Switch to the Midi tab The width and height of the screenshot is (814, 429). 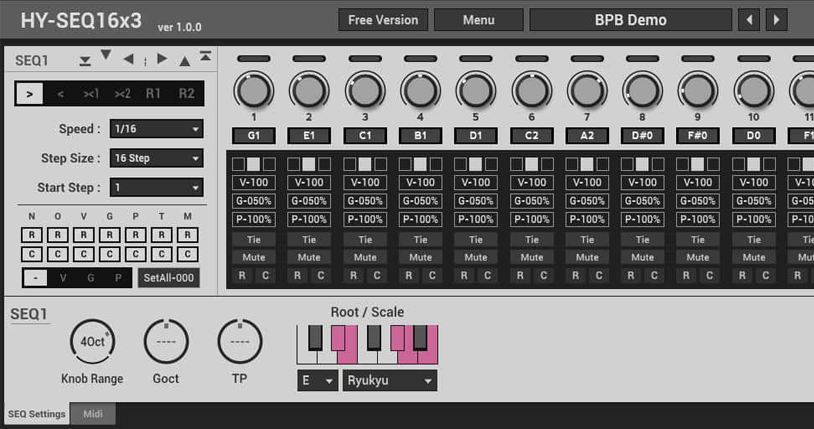(x=93, y=414)
